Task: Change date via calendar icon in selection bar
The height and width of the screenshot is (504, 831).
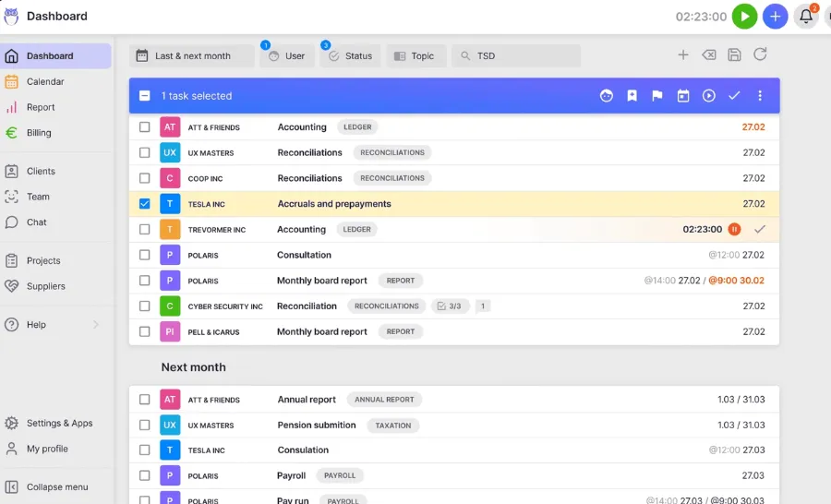Action: point(683,95)
